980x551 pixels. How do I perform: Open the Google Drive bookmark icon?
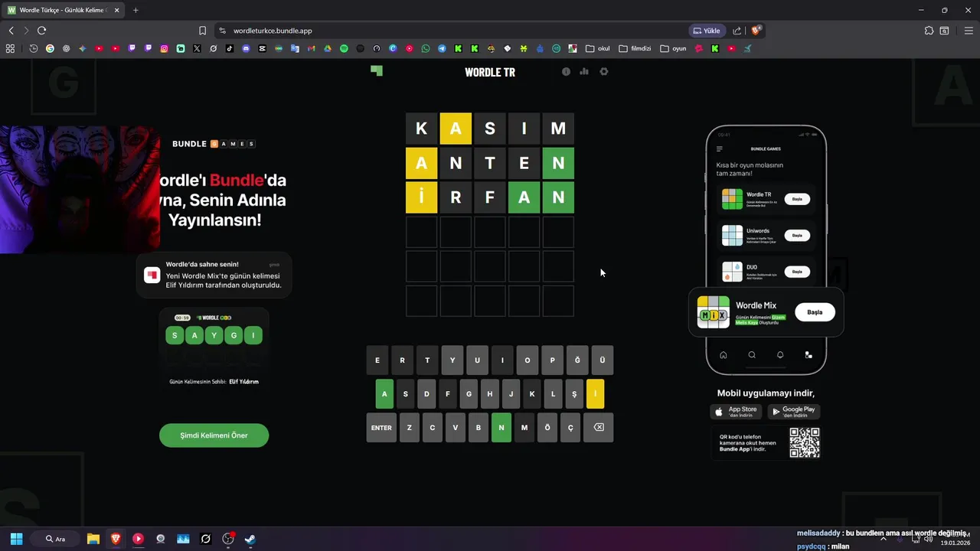[x=328, y=48]
